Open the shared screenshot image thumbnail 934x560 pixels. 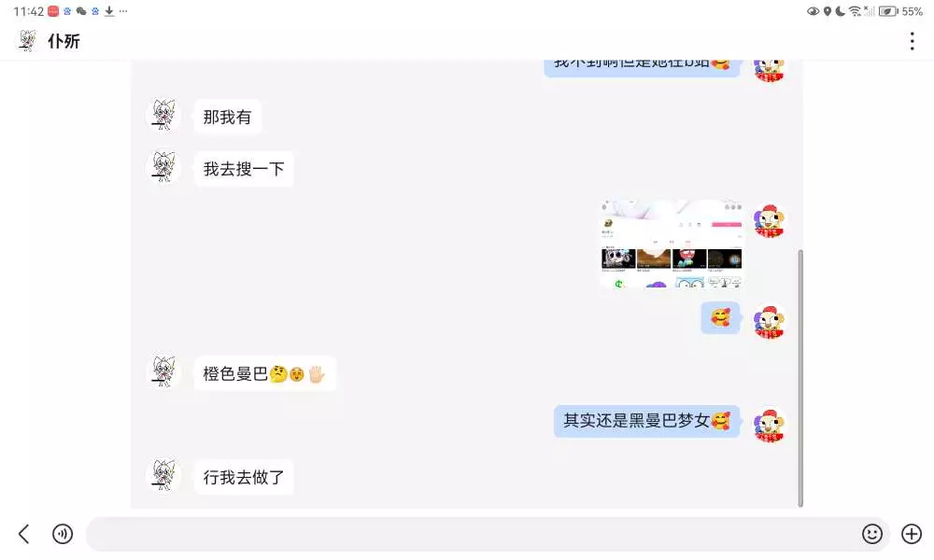(672, 244)
